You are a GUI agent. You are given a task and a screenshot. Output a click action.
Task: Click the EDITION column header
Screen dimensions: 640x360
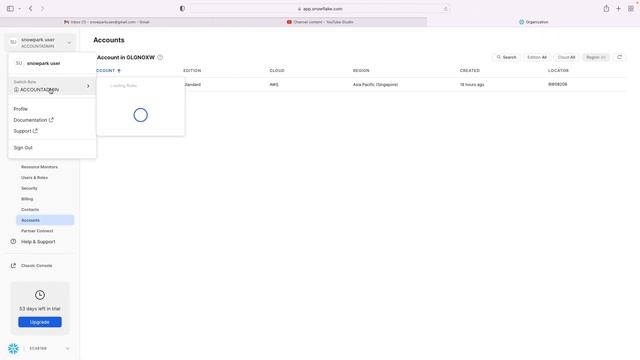tap(192, 71)
